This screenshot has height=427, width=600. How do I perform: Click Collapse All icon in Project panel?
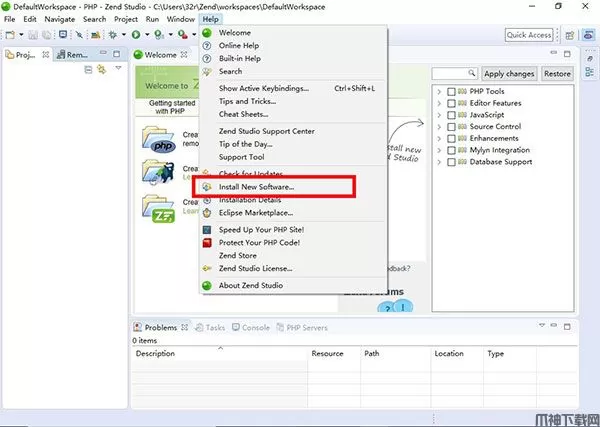coord(88,70)
